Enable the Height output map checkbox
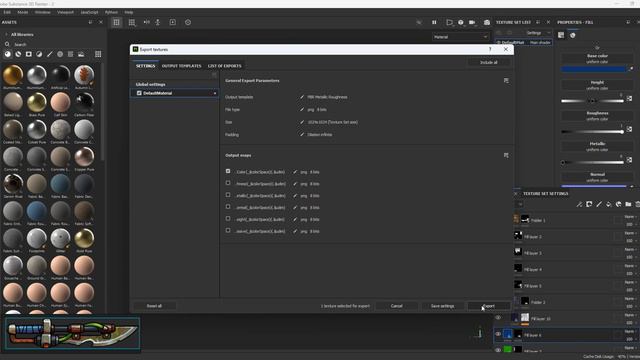The height and width of the screenshot is (360, 640). click(228, 219)
